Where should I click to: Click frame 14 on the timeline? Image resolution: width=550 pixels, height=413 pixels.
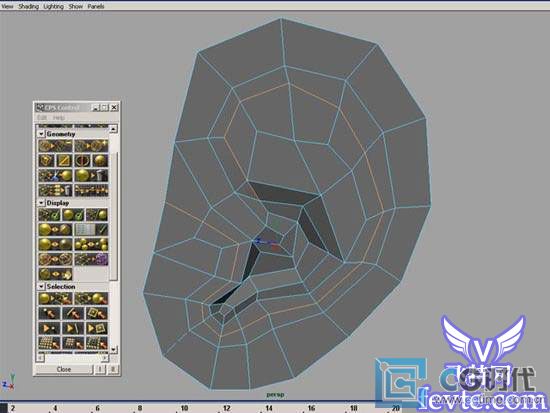(269, 408)
